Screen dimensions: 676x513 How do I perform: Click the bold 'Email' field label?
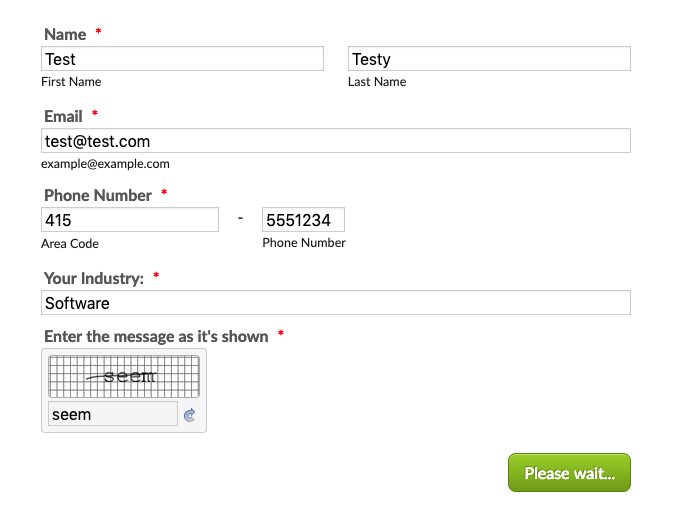pos(63,116)
